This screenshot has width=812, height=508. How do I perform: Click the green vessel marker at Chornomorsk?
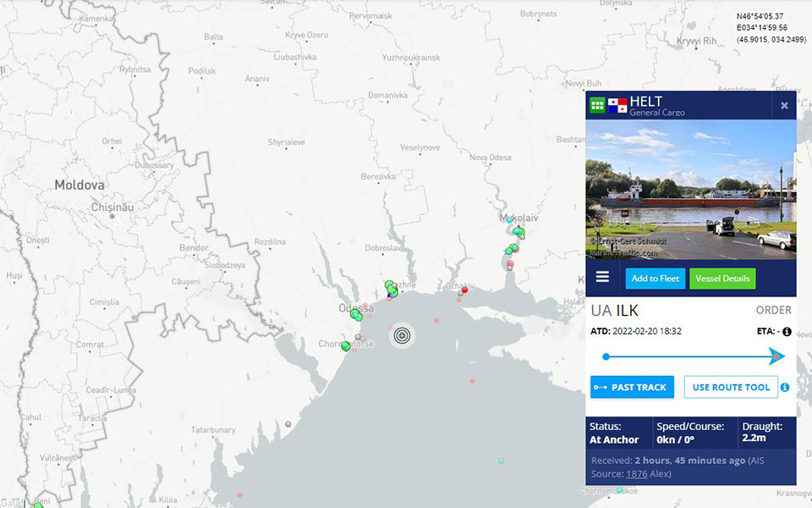[x=345, y=345]
